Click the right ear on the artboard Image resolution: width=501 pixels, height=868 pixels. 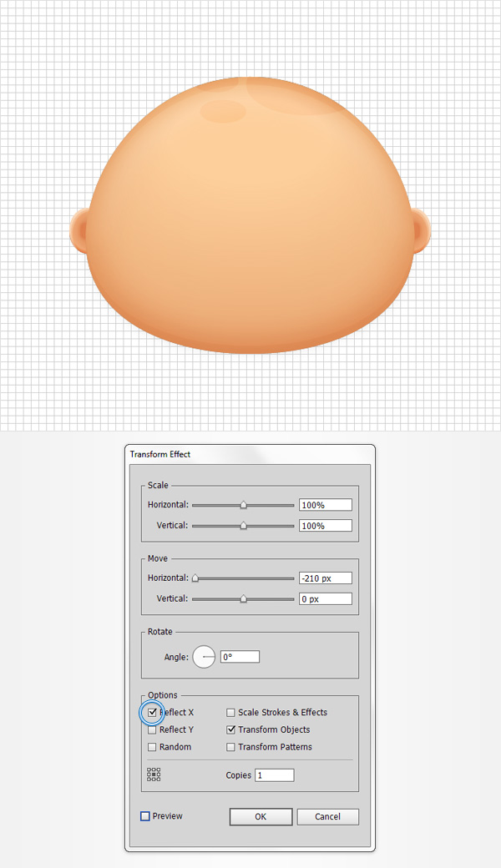(x=422, y=231)
